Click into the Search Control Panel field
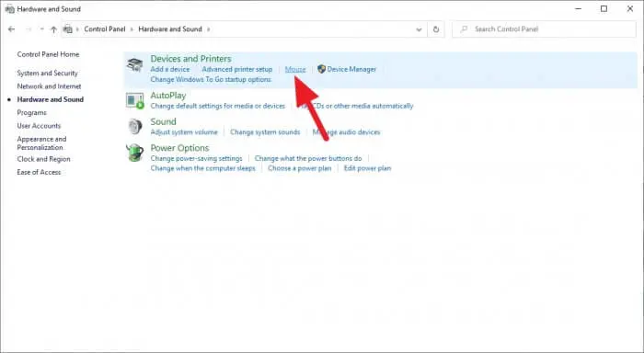This screenshot has width=644, height=353. click(x=544, y=29)
